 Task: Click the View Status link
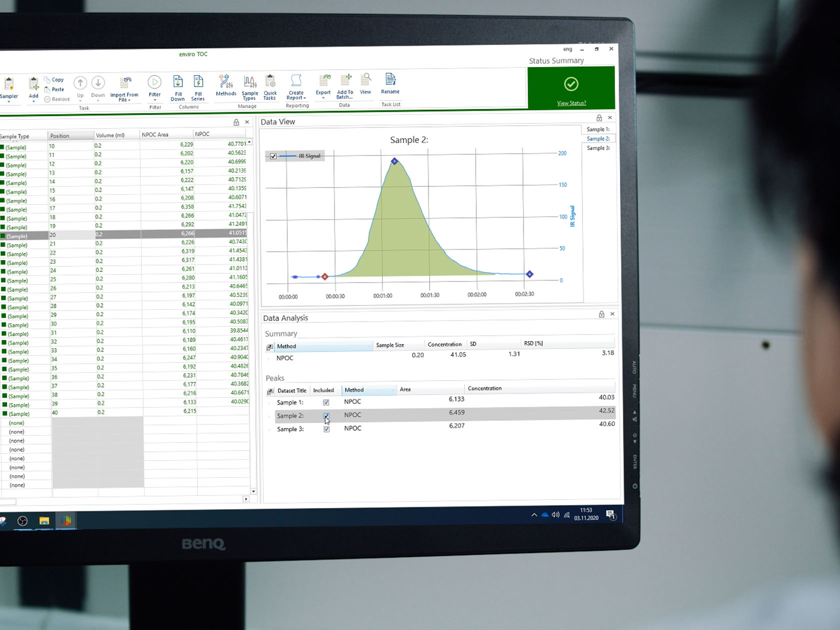pyautogui.click(x=571, y=103)
